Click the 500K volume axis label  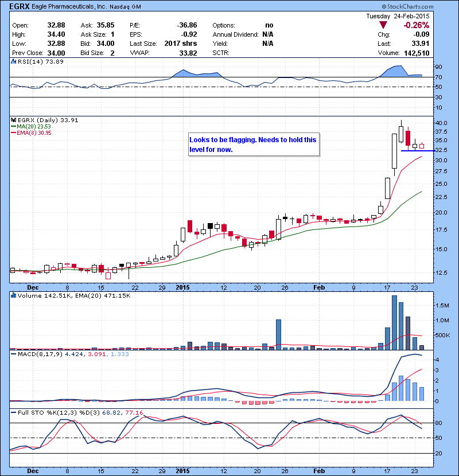coord(442,335)
